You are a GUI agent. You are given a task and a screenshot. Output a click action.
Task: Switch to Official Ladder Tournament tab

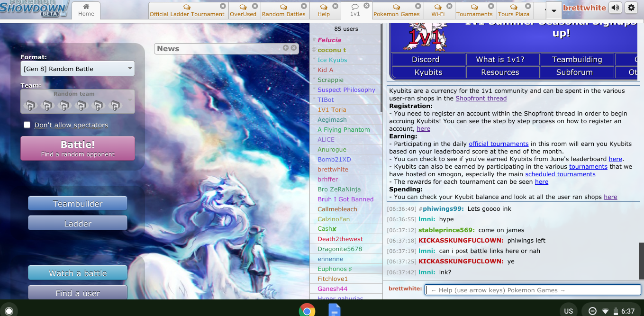tap(187, 10)
